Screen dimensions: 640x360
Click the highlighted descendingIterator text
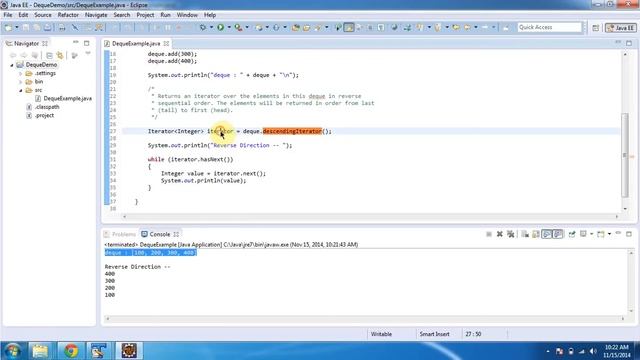point(292,131)
